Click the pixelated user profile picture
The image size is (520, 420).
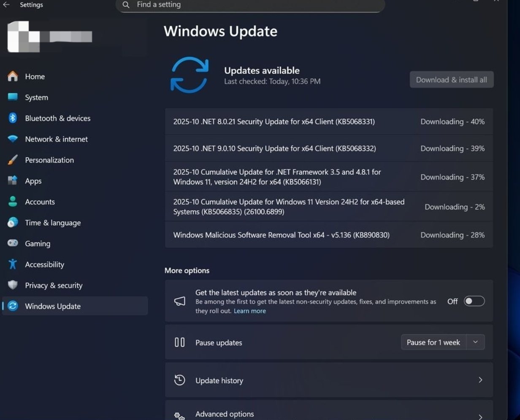point(24,37)
